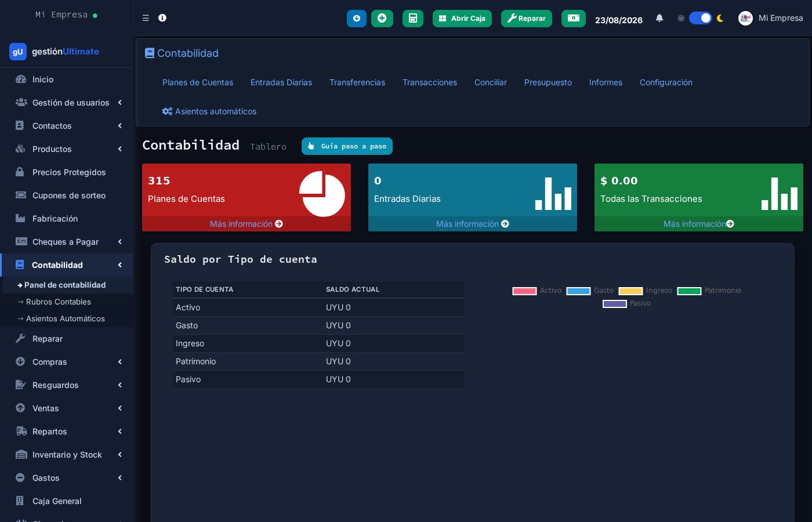Open Caja General in sidebar
This screenshot has height=522, width=812.
click(67, 501)
